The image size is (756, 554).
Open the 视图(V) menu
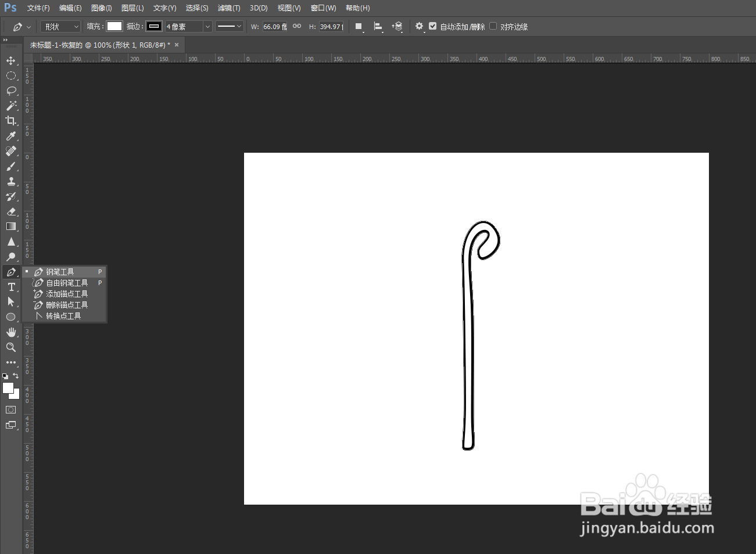[289, 8]
